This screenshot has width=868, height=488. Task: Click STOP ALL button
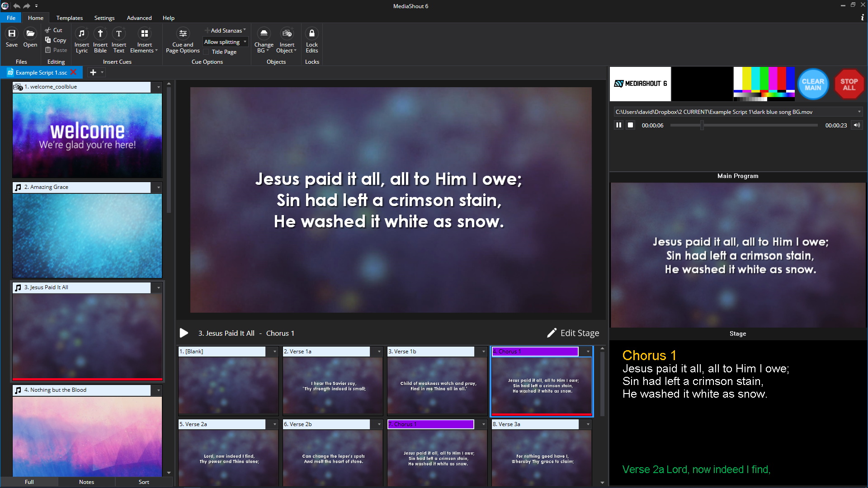(848, 84)
